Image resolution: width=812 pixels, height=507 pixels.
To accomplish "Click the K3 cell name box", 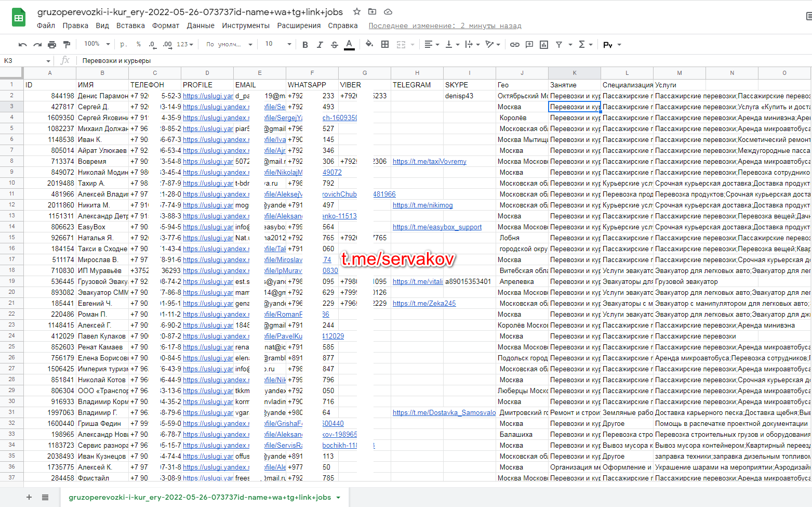I will pyautogui.click(x=26, y=61).
